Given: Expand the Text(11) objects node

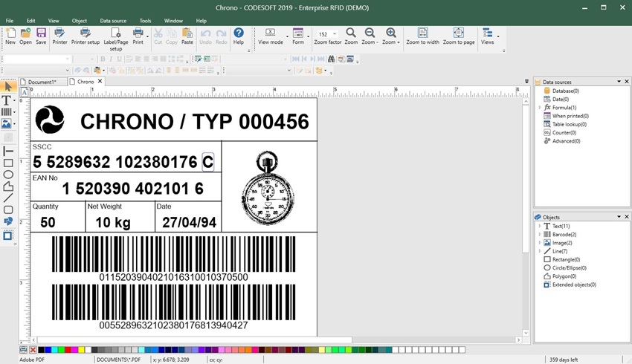Looking at the screenshot, I should coord(540,226).
